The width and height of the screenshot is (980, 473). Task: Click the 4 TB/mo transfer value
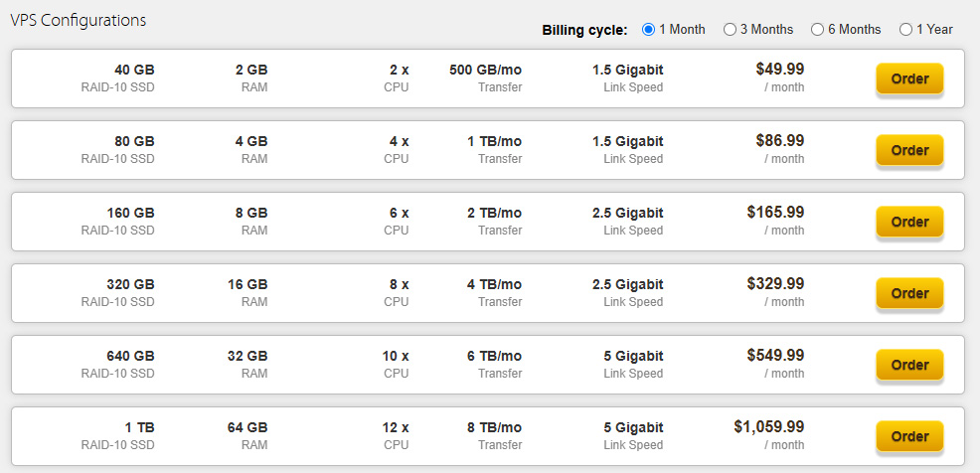(494, 284)
